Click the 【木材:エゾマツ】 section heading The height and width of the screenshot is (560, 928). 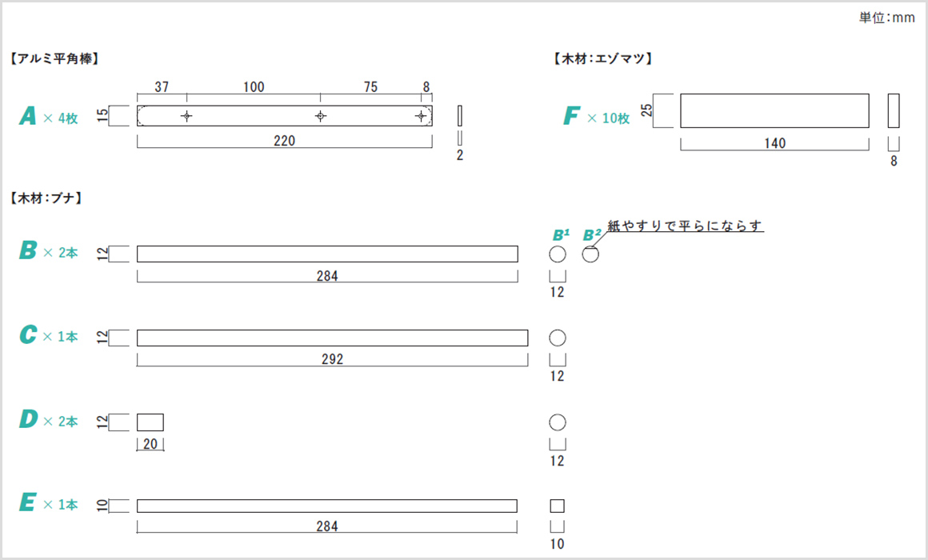(603, 58)
